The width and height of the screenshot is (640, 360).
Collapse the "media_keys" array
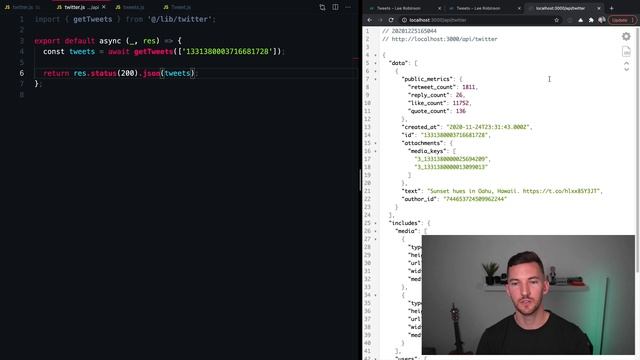click(376, 151)
